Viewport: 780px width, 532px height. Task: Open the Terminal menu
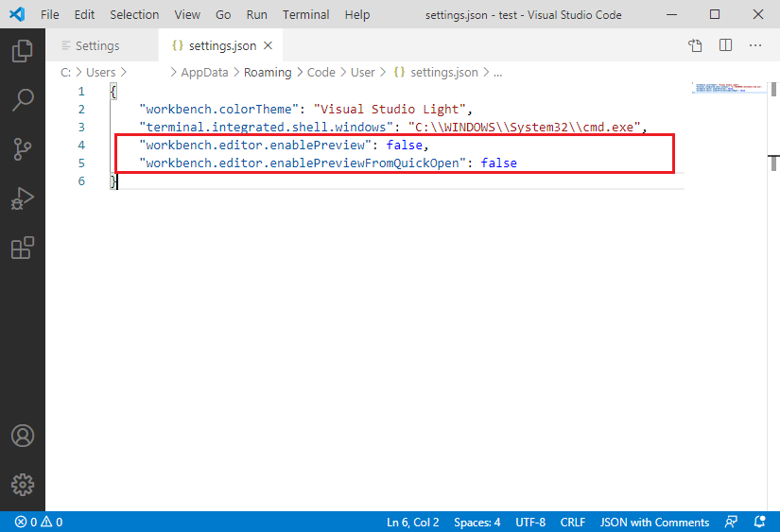pyautogui.click(x=306, y=15)
